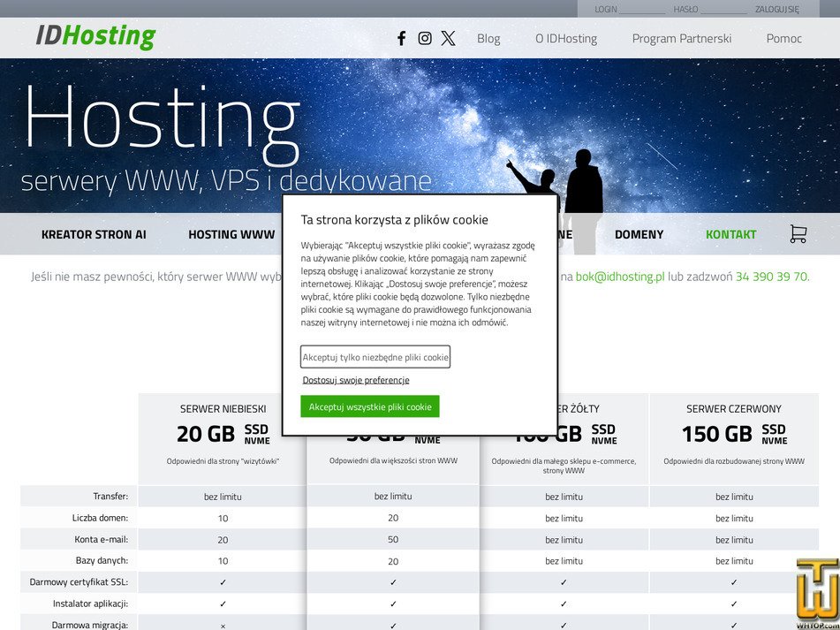Click the Instalator aplikacji row label
This screenshot has width=840, height=630.
pyautogui.click(x=90, y=603)
